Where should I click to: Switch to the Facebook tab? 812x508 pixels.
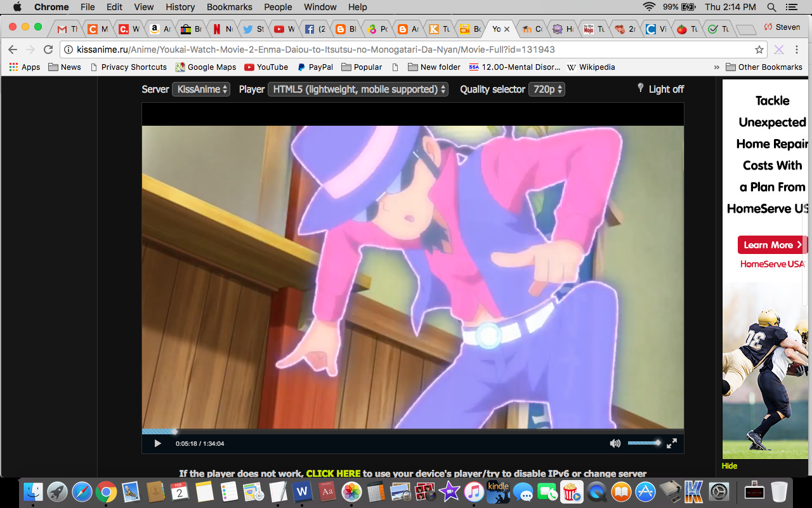[x=315, y=29]
